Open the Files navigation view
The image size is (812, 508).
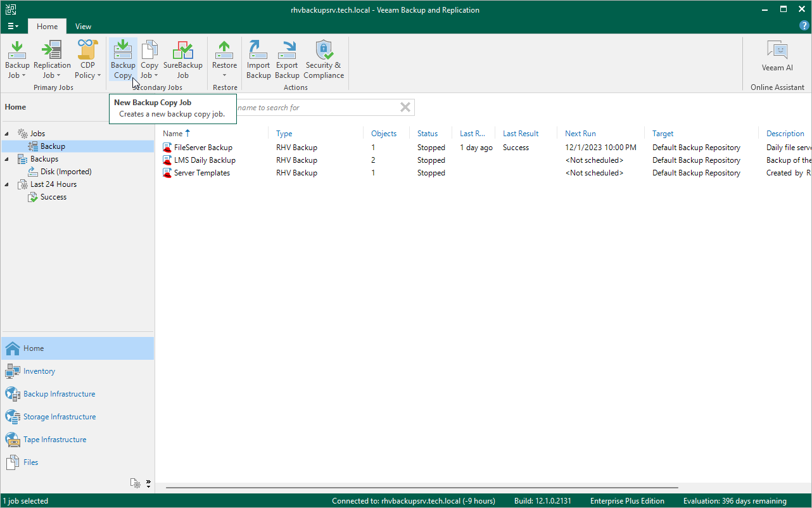(77, 462)
